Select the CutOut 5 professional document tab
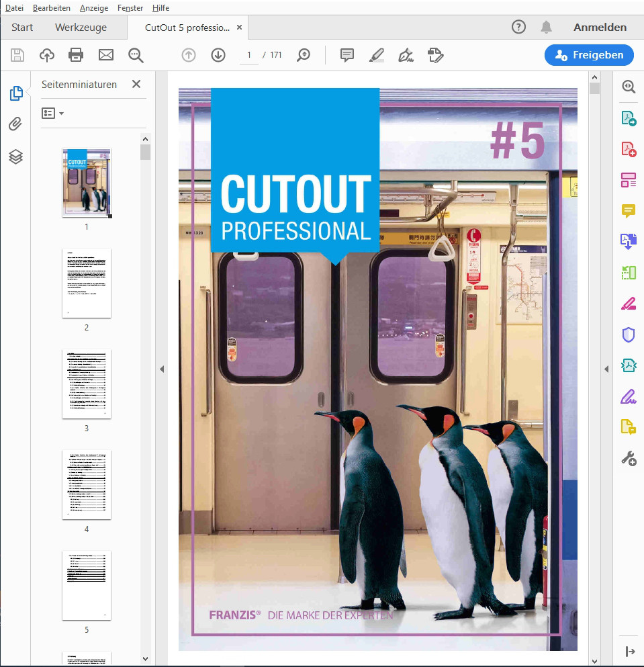 [187, 28]
